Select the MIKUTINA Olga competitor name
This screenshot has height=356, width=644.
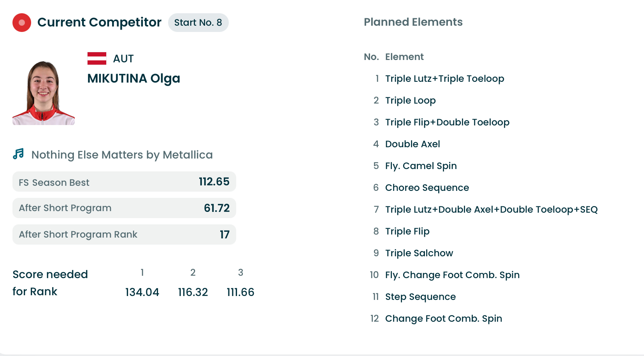pos(133,78)
